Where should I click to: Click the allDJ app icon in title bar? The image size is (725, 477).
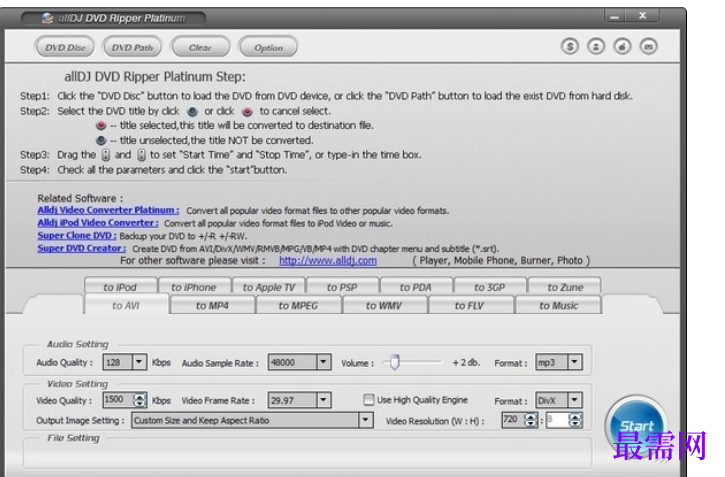click(x=47, y=18)
